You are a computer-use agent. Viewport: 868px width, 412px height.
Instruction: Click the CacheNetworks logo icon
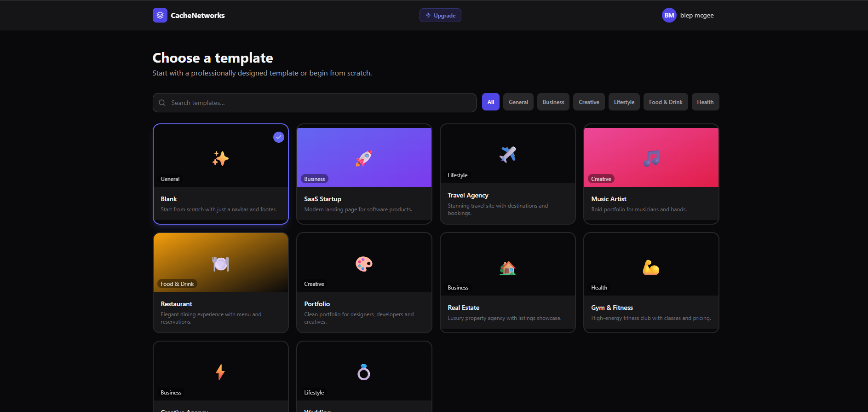(160, 15)
